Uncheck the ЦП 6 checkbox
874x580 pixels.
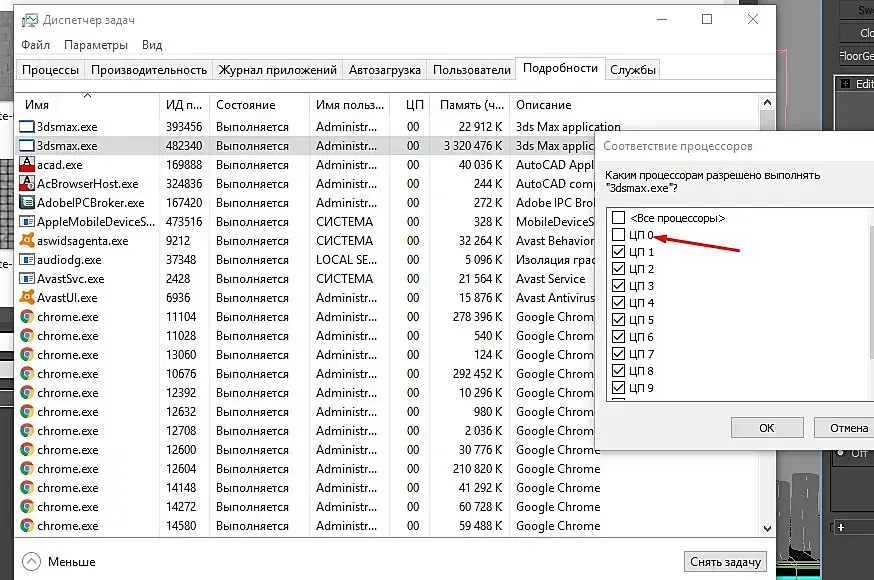[618, 337]
